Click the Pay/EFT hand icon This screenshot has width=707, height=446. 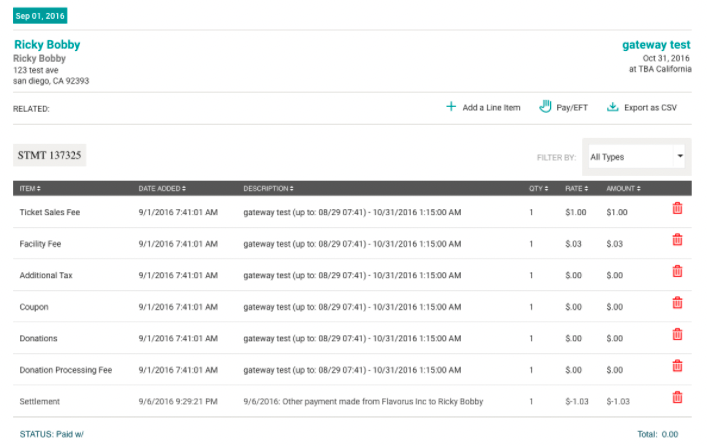(545, 106)
